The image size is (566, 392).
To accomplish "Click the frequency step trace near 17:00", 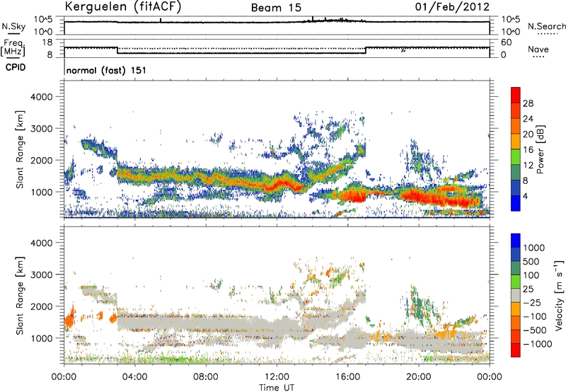I will [366, 50].
